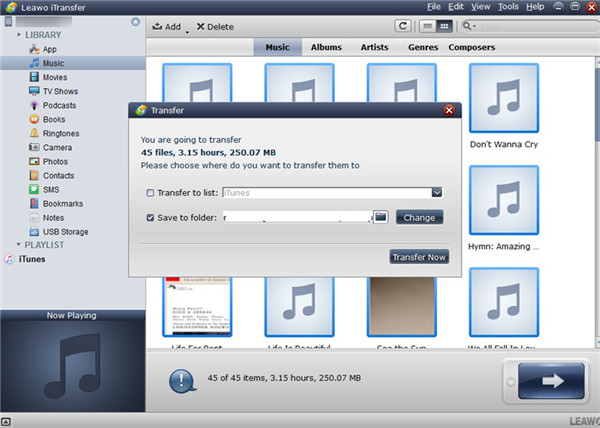Click the refresh icon in the toolbar

point(403,27)
